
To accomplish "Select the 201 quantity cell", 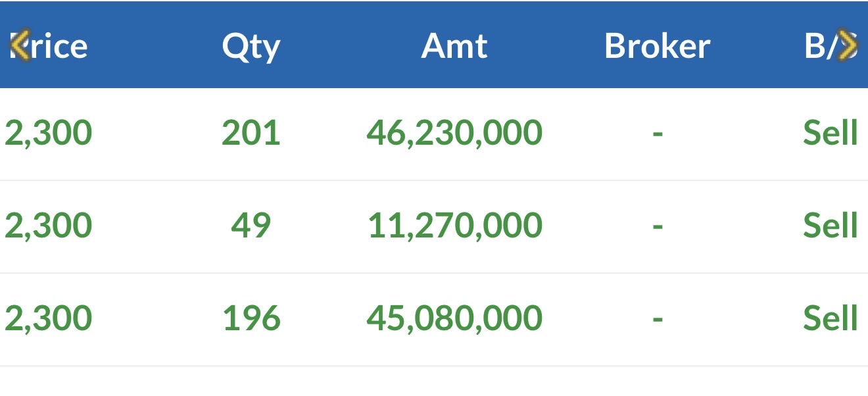I will (251, 133).
